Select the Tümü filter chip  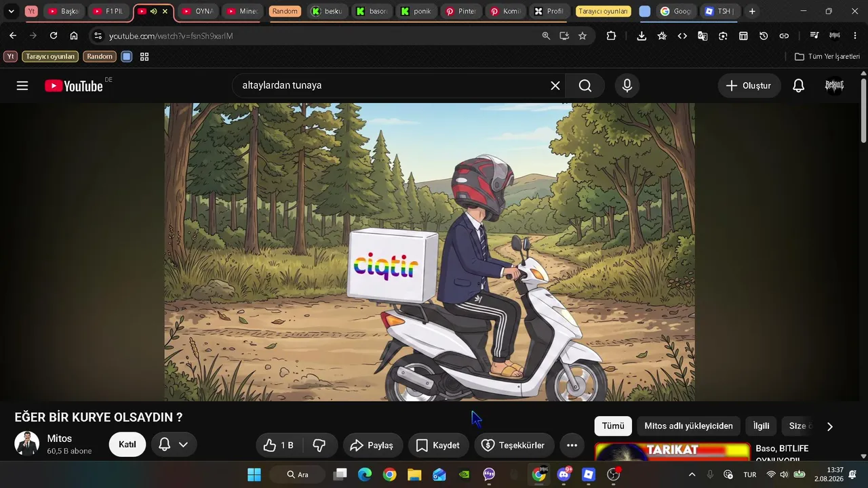(613, 426)
